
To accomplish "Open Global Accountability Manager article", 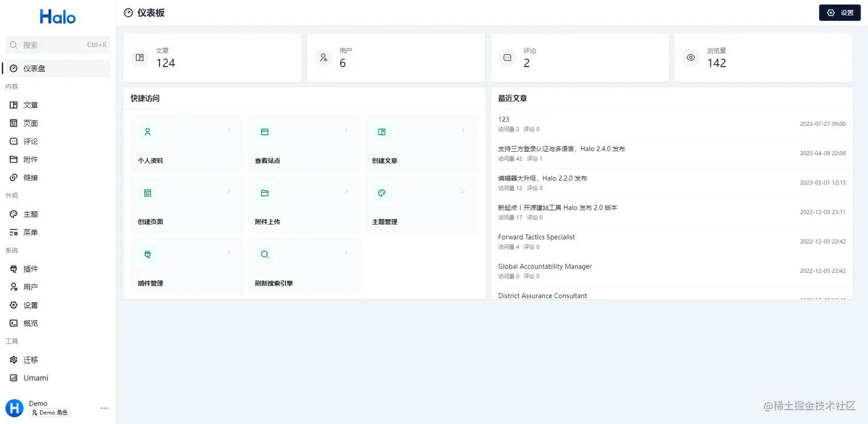I will (x=545, y=266).
